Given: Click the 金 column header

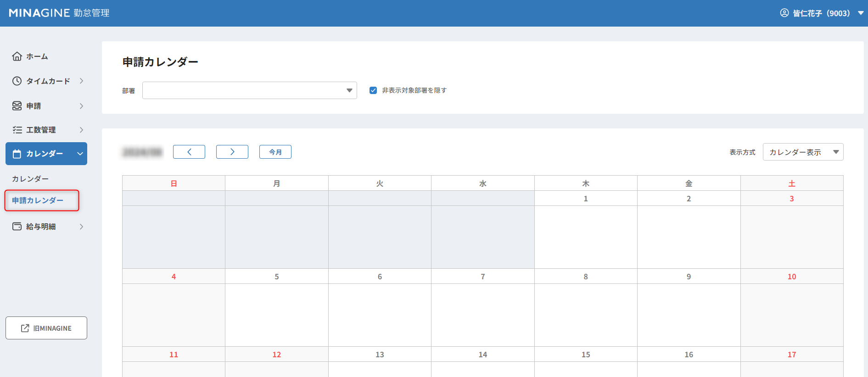Looking at the screenshot, I should (x=689, y=183).
